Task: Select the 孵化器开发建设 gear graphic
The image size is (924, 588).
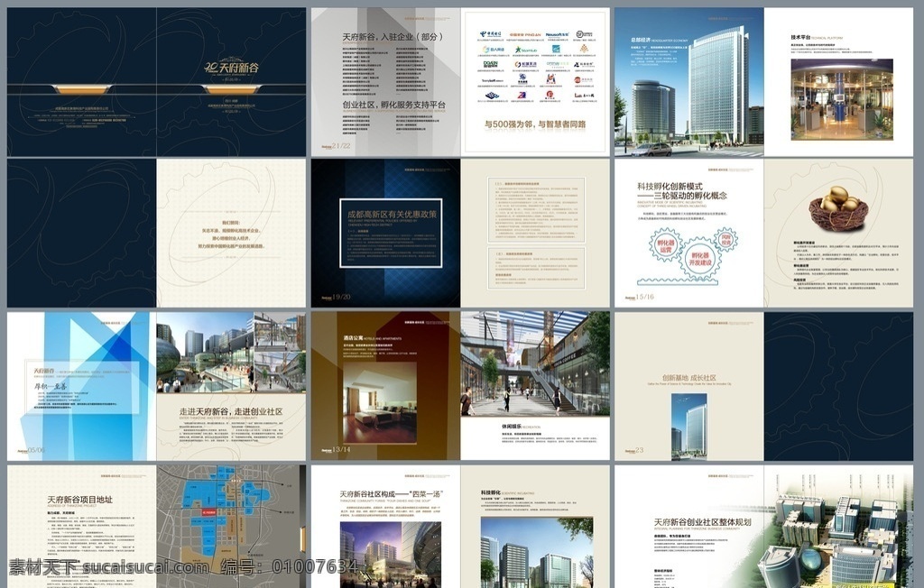Action: coord(700,259)
